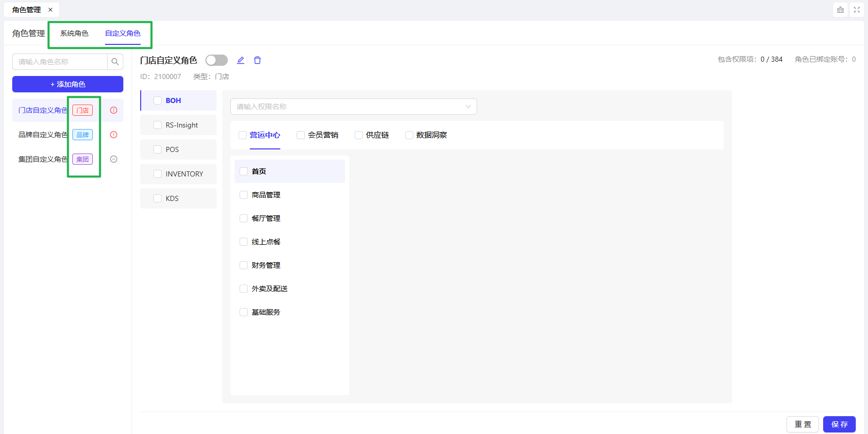Check the 财务管理 checkbox
The image size is (868, 434).
(x=244, y=265)
